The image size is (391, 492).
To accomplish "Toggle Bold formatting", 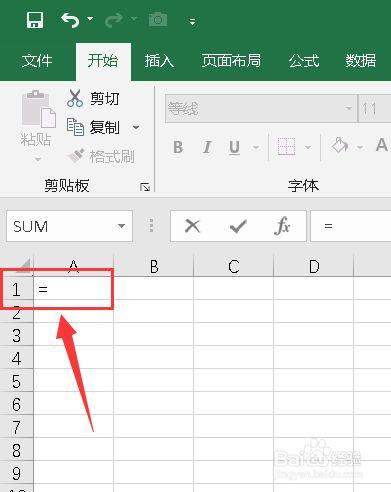I will pyautogui.click(x=178, y=147).
